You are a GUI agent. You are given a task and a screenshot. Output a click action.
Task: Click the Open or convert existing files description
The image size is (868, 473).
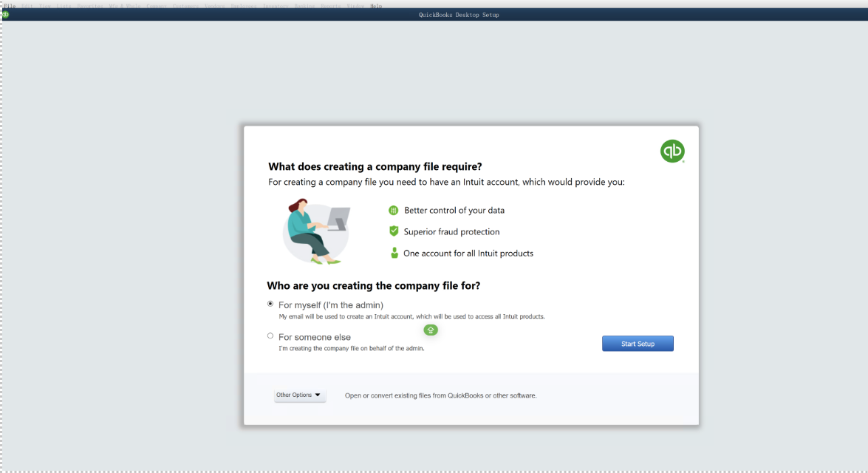point(440,395)
